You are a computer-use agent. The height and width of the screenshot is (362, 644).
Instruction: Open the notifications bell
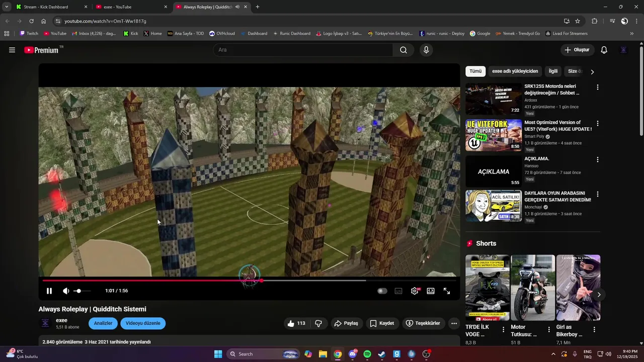coord(604,50)
